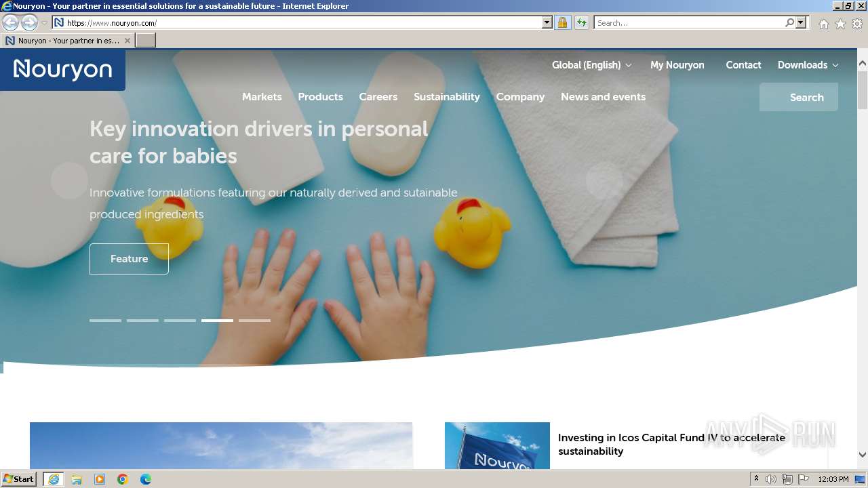Click the browser Forward arrow button

(29, 22)
